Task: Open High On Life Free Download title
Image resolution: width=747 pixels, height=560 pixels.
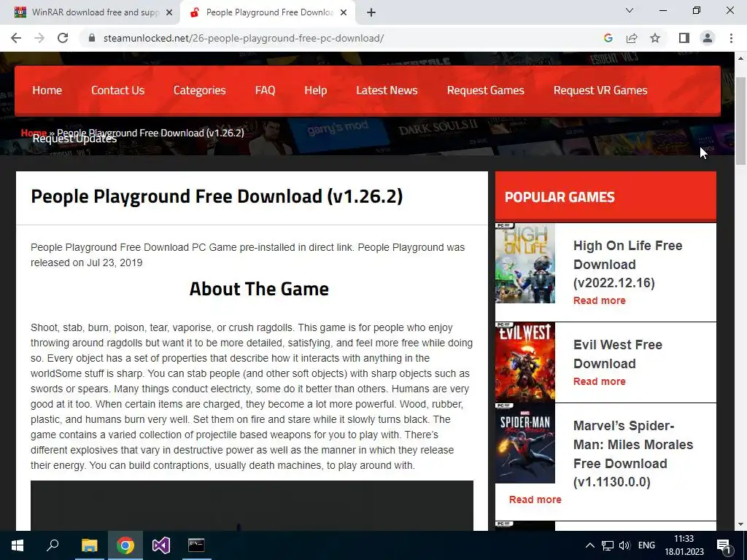Action: pos(627,264)
